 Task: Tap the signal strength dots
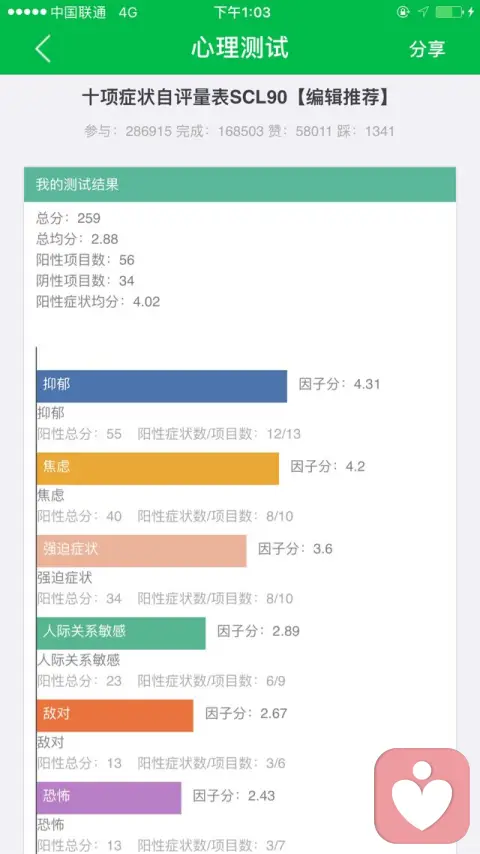27,12
